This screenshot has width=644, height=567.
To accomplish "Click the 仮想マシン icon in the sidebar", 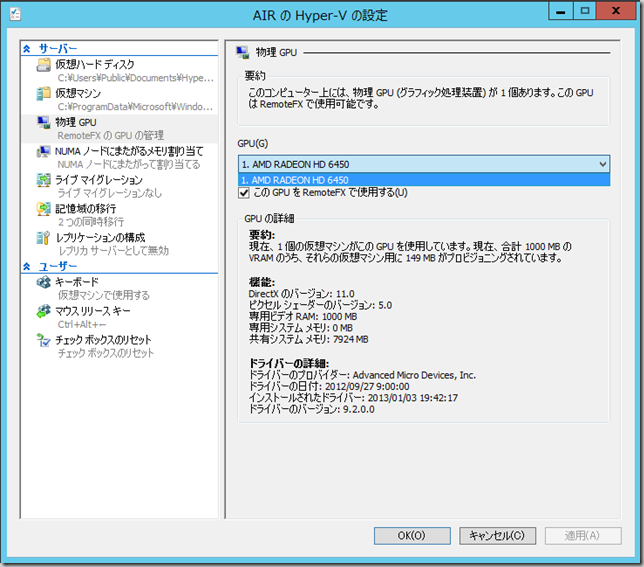I will tap(44, 94).
